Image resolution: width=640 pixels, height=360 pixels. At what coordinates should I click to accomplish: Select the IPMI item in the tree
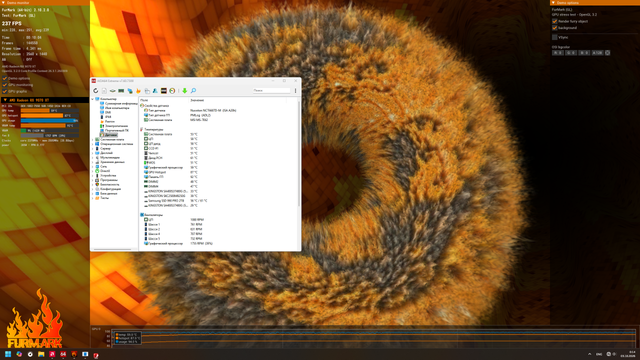[108, 117]
